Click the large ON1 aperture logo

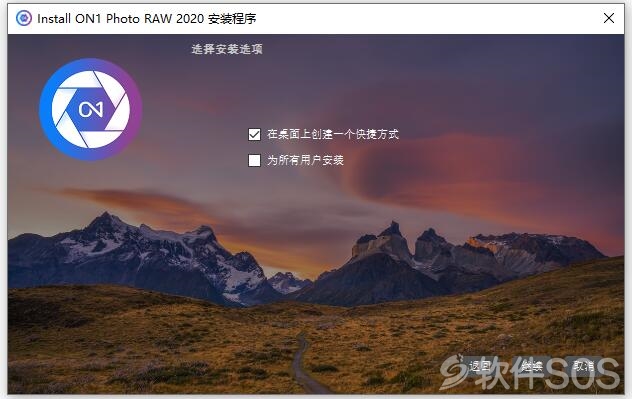[91, 109]
